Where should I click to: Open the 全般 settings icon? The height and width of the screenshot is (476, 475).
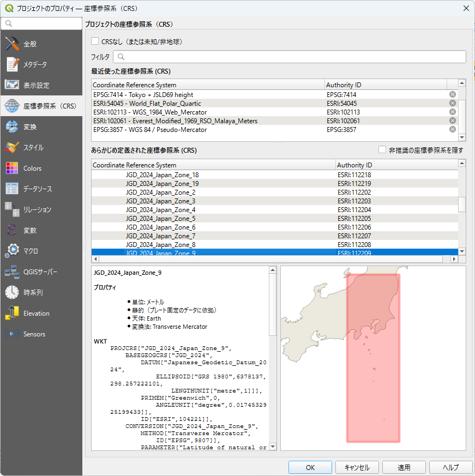point(12,44)
